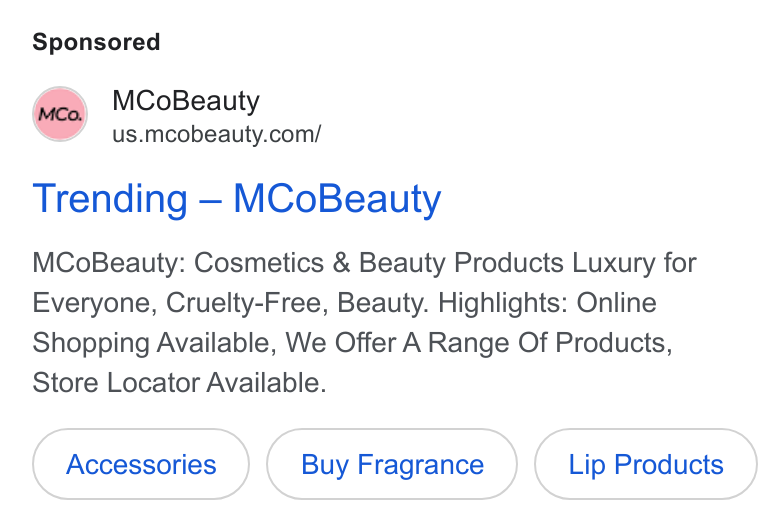Click the Store Locator Available text
Image resolution: width=760 pixels, height=532 pixels.
pos(179,383)
